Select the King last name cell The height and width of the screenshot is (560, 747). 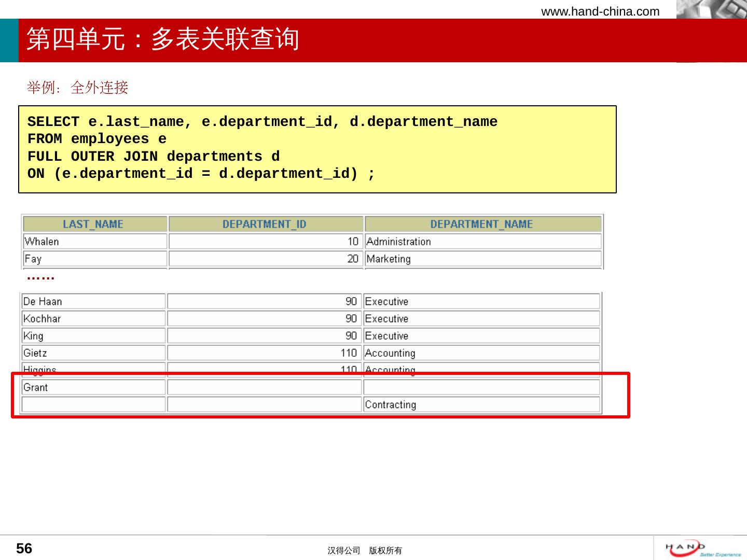point(94,336)
